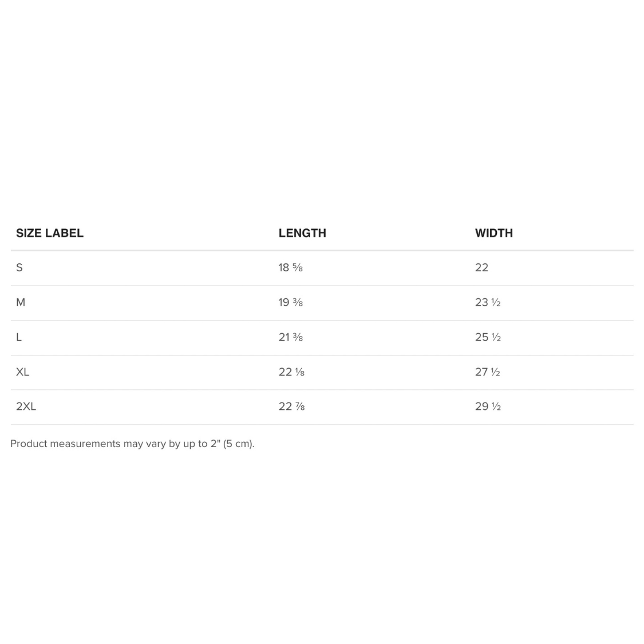644x644 pixels.
Task: Select the S size label cell
Action: click(19, 267)
